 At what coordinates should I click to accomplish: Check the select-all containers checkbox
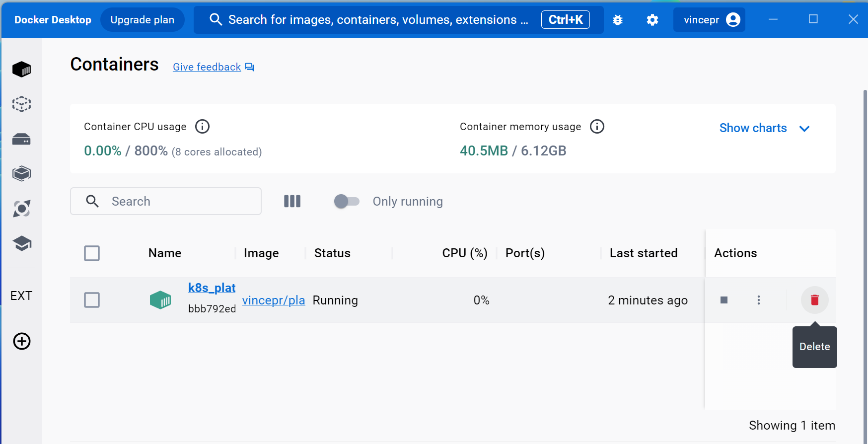92,253
